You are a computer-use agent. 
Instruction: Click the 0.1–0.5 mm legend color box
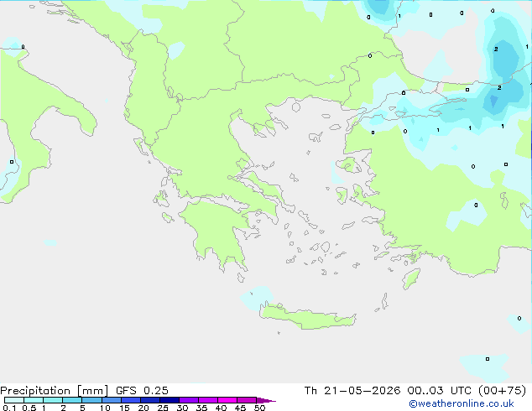[14, 400]
